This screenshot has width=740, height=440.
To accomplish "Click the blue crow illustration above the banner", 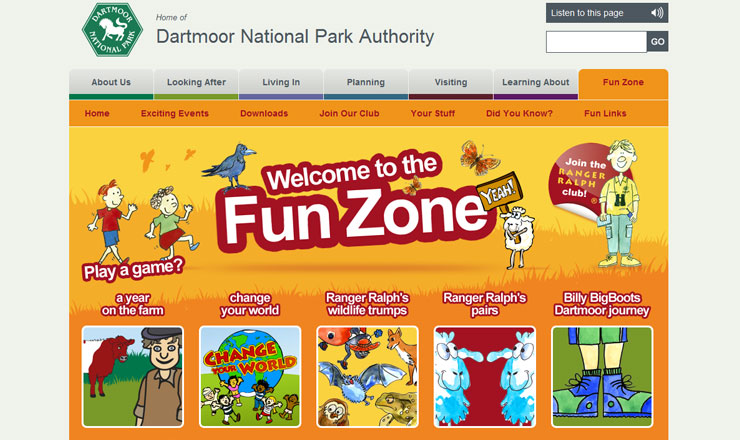I will (x=229, y=166).
